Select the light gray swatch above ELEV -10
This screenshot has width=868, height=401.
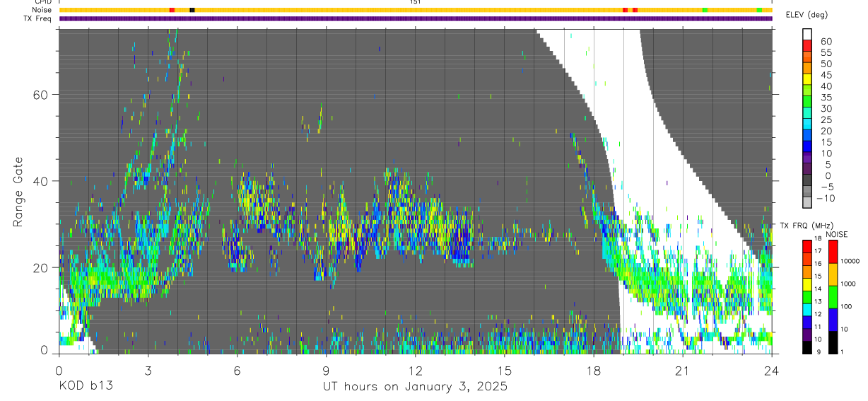click(x=807, y=191)
